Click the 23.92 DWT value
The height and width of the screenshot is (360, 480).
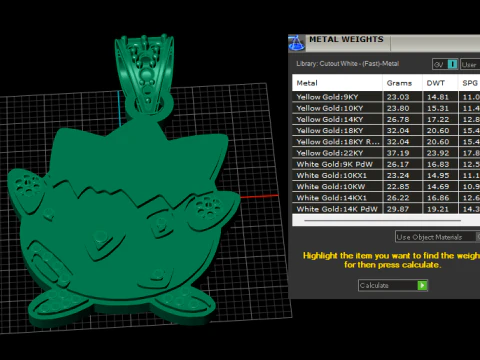(x=438, y=153)
